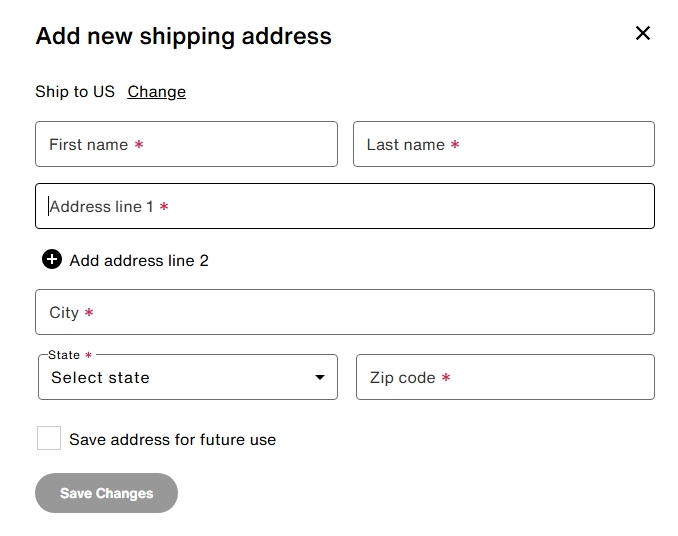678x536 pixels.
Task: Select the City input field
Action: point(345,312)
